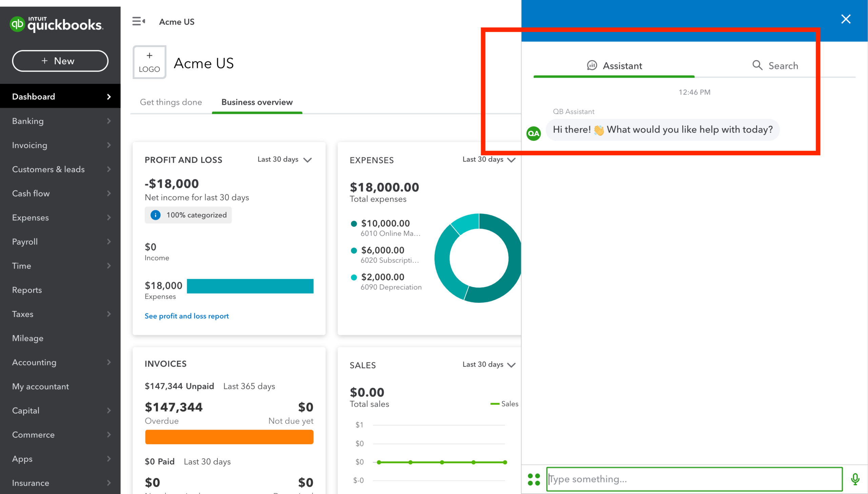868x494 pixels.
Task: Expand the Banking sidebar menu
Action: pos(60,121)
